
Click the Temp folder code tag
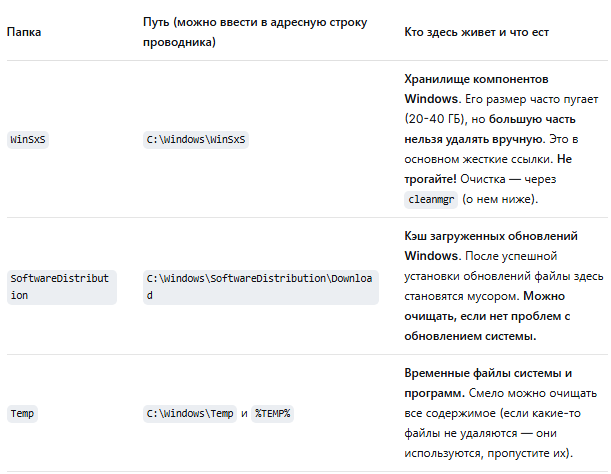click(x=22, y=413)
